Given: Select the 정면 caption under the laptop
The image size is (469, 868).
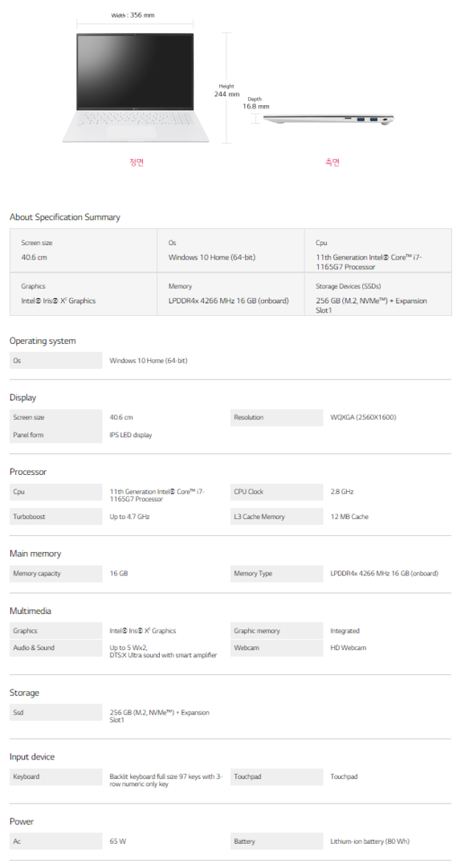Looking at the screenshot, I should (137, 162).
